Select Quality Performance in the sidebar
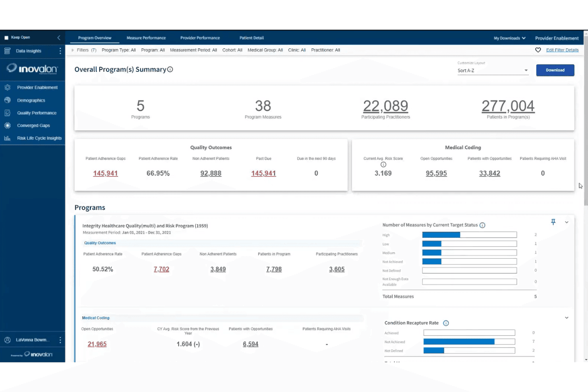The height and width of the screenshot is (392, 588). tap(37, 113)
